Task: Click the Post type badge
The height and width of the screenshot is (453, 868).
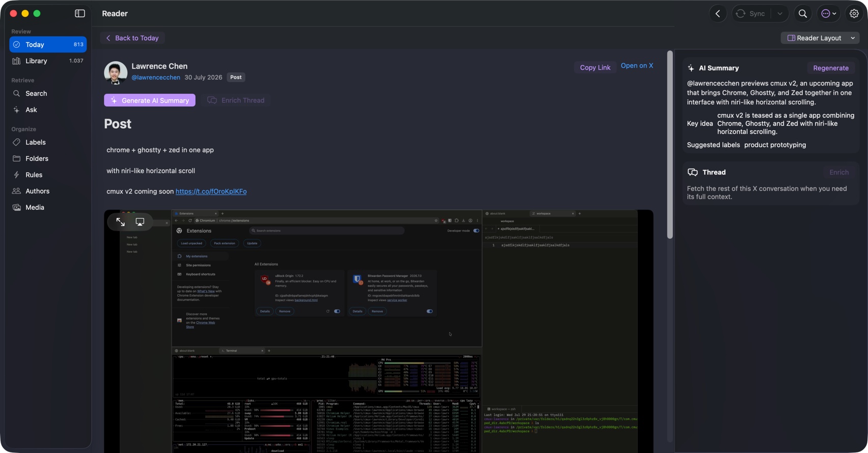Action: tap(236, 77)
